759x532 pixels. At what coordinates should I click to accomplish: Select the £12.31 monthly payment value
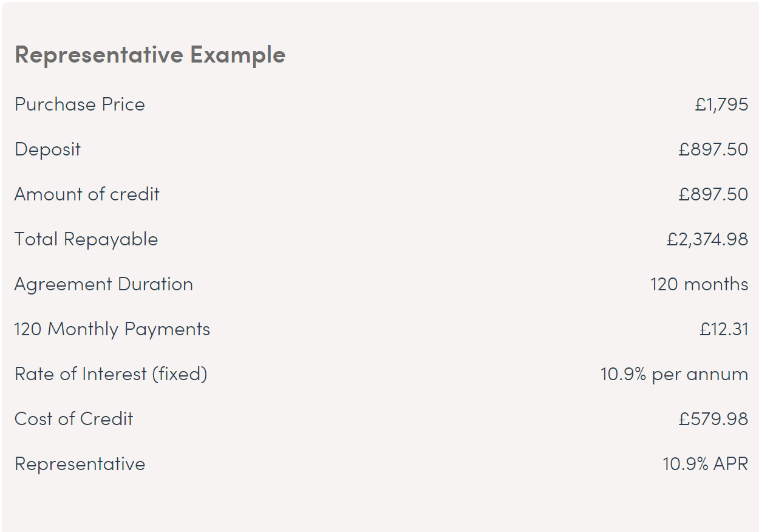click(724, 329)
